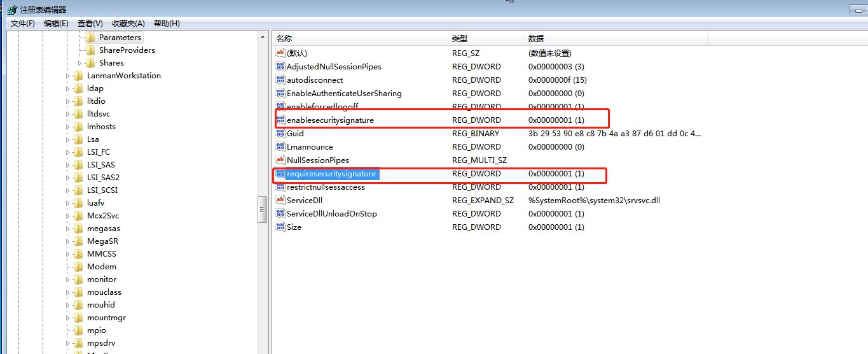The width and height of the screenshot is (868, 354).
Task: Select the REG_EXPAND_SZ type cell
Action: [483, 200]
